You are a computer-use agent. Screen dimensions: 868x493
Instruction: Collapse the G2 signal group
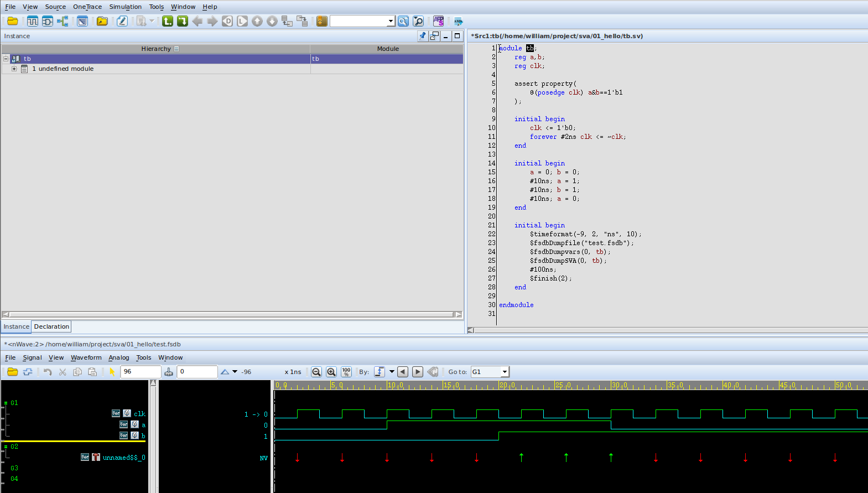6,447
